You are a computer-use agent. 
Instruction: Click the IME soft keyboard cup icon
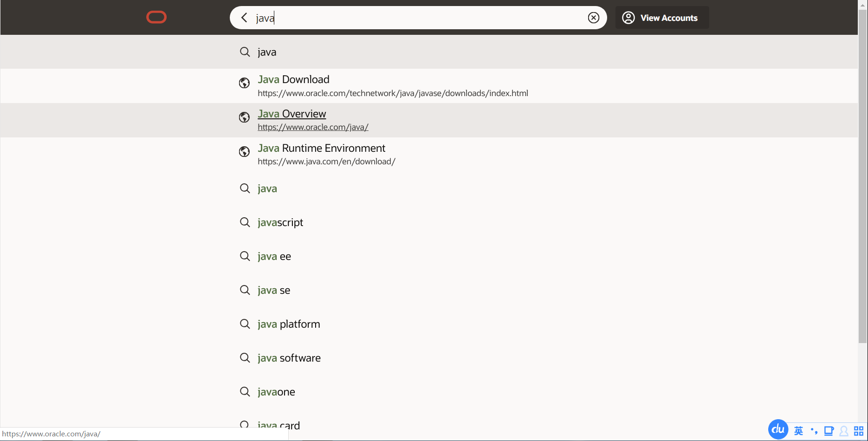(829, 431)
